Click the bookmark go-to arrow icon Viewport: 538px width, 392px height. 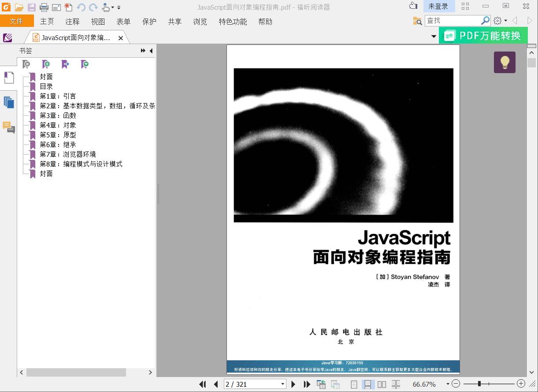[x=65, y=64]
